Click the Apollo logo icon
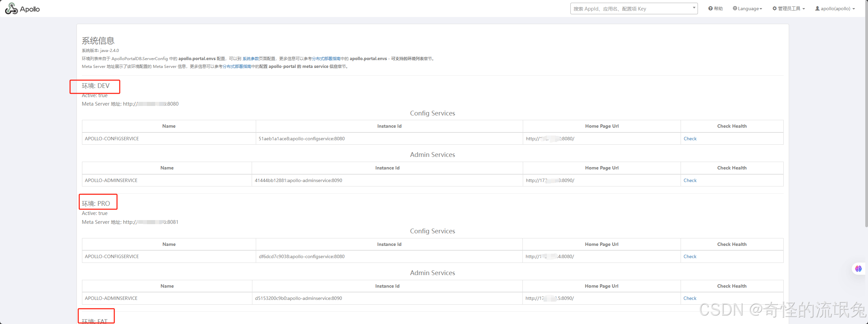868x324 pixels. pyautogui.click(x=11, y=8)
